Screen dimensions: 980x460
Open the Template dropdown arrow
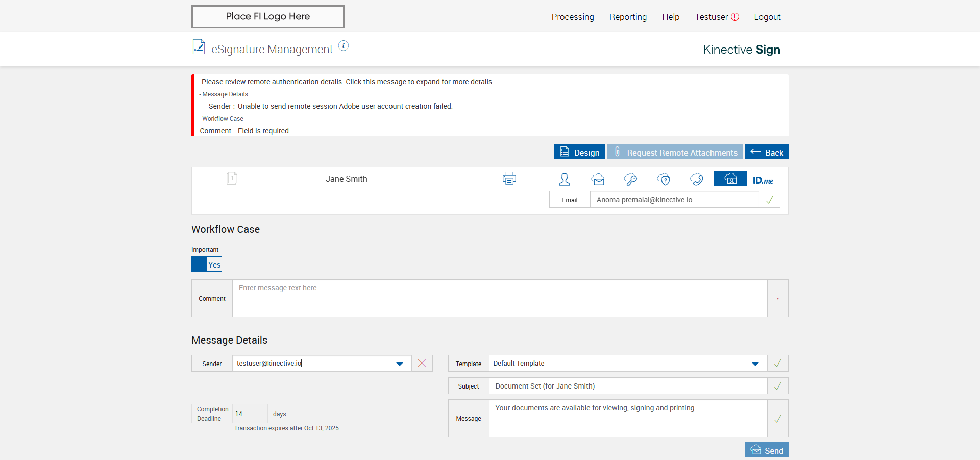[x=755, y=364]
